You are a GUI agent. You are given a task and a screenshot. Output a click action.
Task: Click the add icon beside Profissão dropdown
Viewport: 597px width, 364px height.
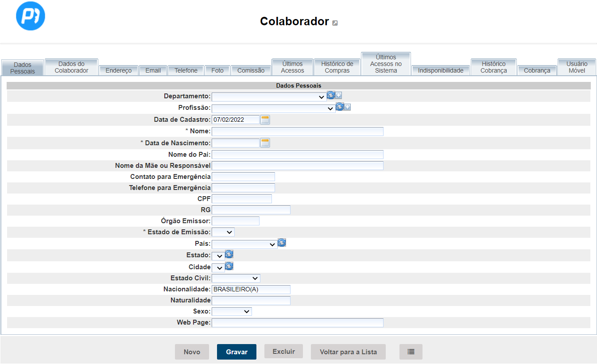point(348,107)
